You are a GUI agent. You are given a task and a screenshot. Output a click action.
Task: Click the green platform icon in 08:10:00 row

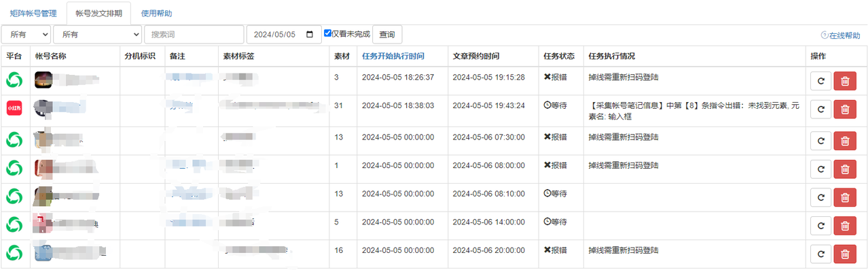[x=14, y=196]
